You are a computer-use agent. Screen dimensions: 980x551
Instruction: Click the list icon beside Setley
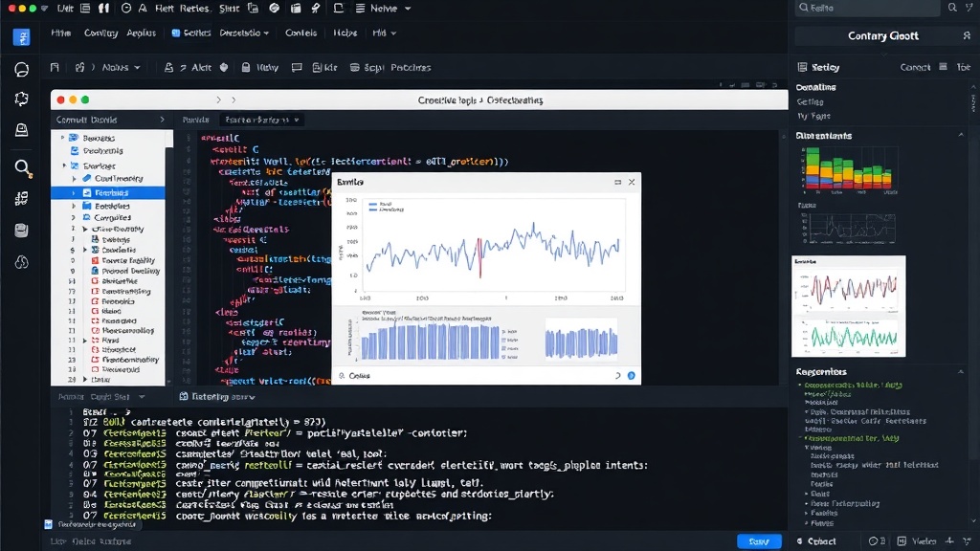[803, 67]
